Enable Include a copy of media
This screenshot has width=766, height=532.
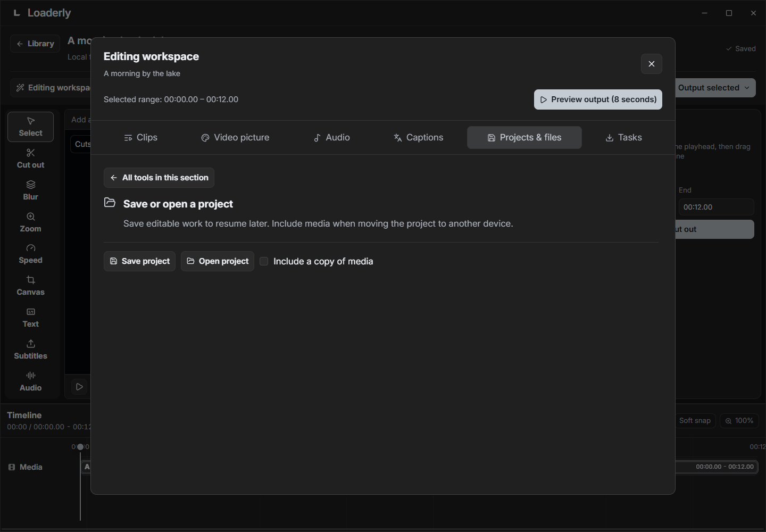(x=264, y=261)
